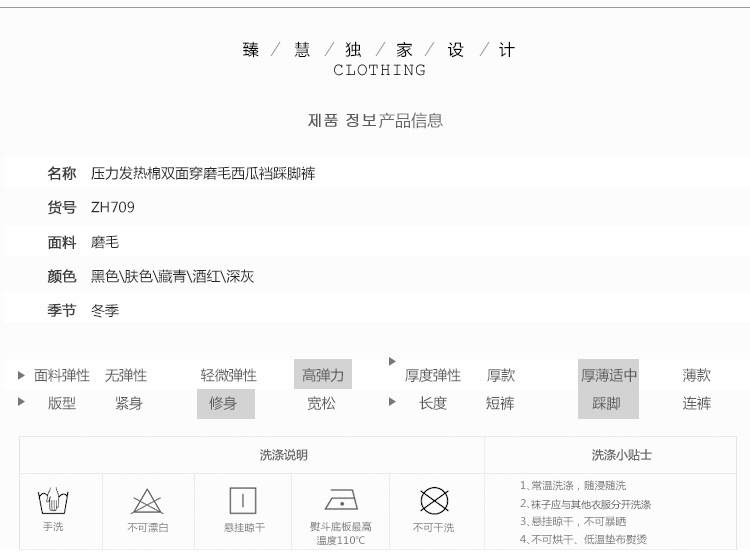The width and height of the screenshot is (750, 553).
Task: Click the 版型 row label
Action: point(62,403)
